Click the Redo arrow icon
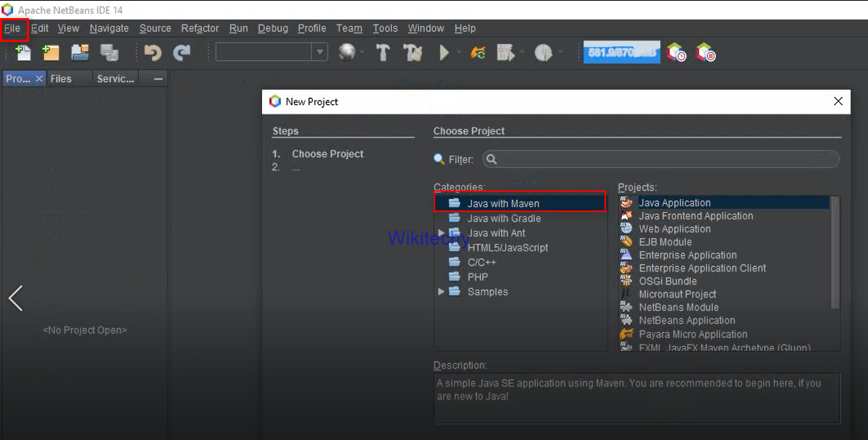 coord(182,53)
